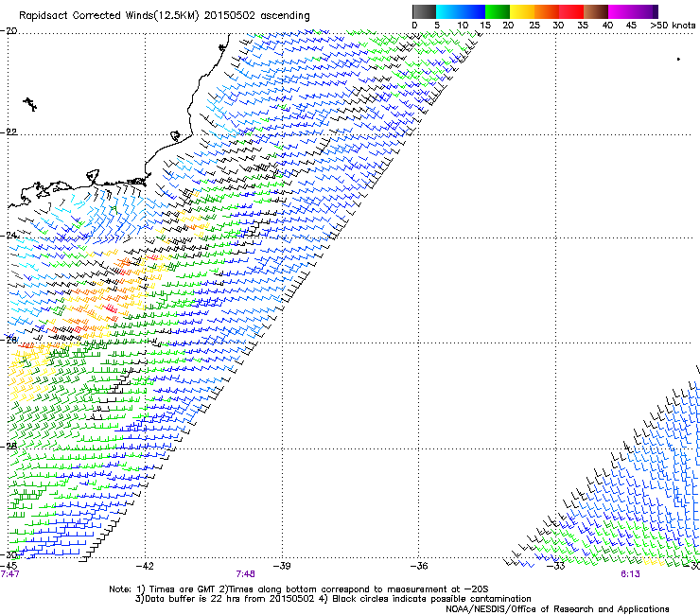Click the note 'Data buffer is 22 hrs'
Viewport: 700px width, 615px height.
click(192, 599)
